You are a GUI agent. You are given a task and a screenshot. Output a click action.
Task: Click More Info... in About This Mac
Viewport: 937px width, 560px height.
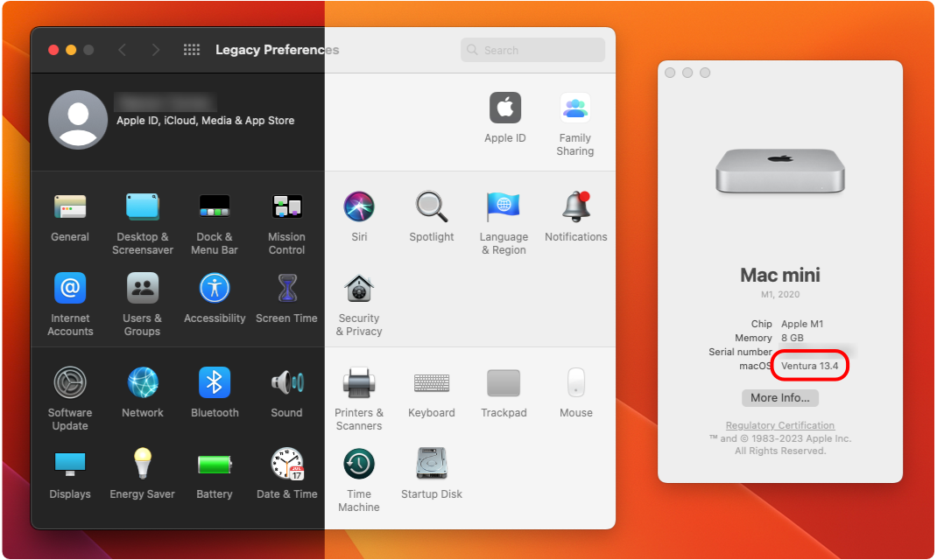pyautogui.click(x=780, y=398)
